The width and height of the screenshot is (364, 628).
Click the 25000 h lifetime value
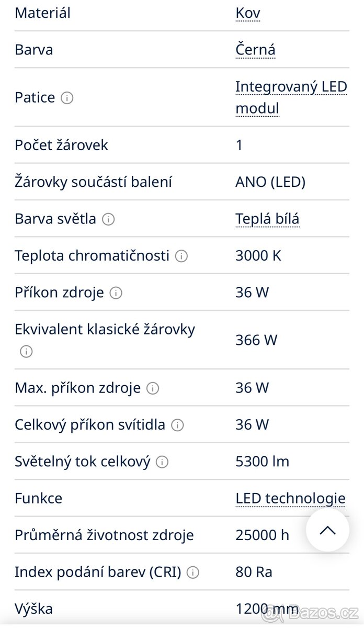click(x=262, y=535)
